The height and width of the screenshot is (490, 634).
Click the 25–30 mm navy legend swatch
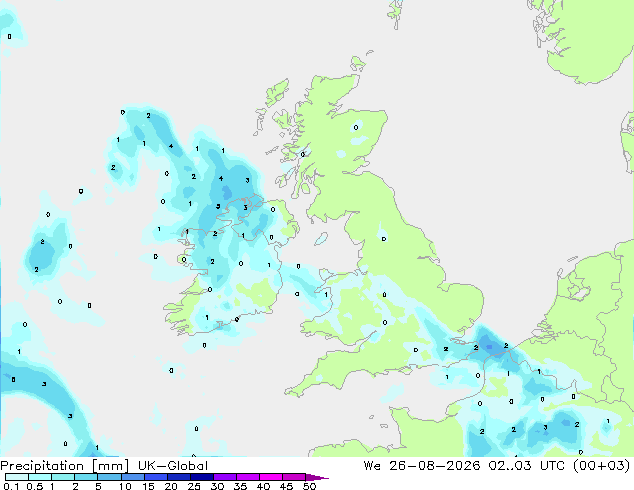(201, 477)
